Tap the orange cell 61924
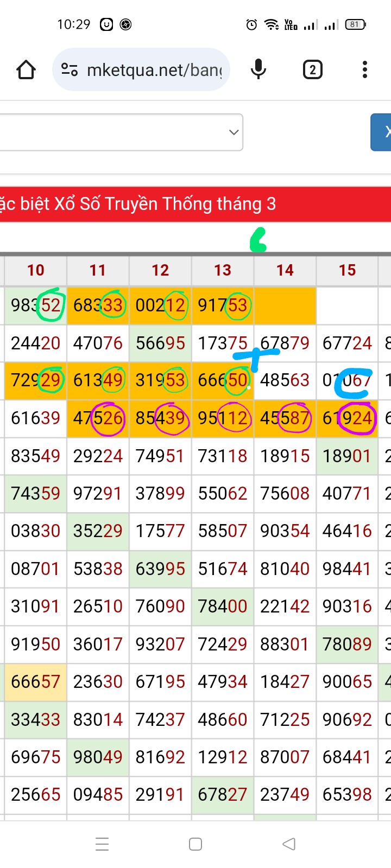This screenshot has width=391, height=868. tap(347, 418)
